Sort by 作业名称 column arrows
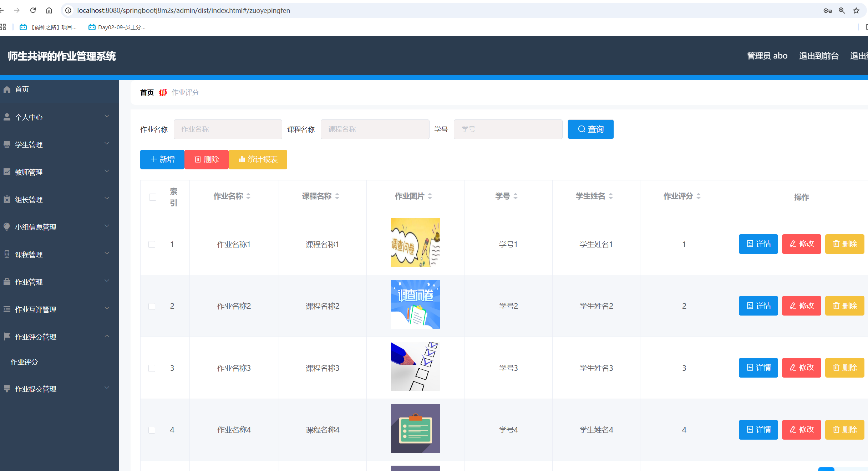Image resolution: width=868 pixels, height=471 pixels. click(x=248, y=196)
